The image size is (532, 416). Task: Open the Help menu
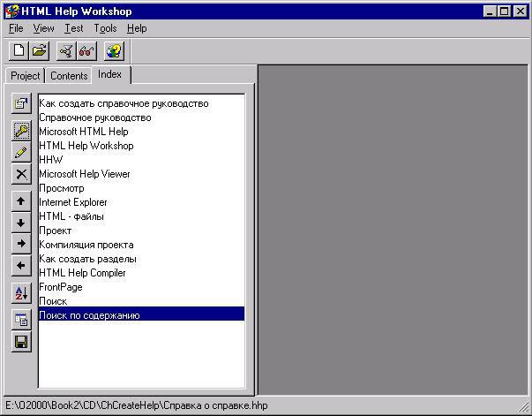(137, 28)
